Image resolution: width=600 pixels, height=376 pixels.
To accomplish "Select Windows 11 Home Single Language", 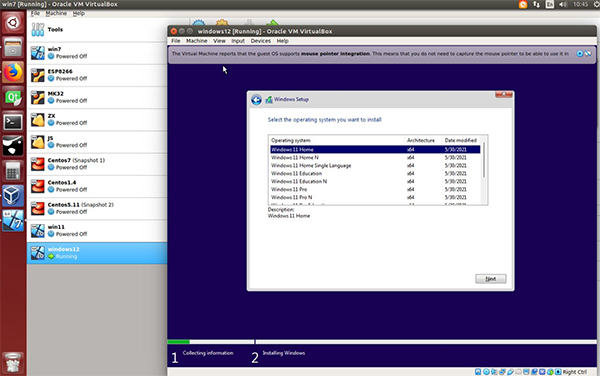I will pos(375,166).
